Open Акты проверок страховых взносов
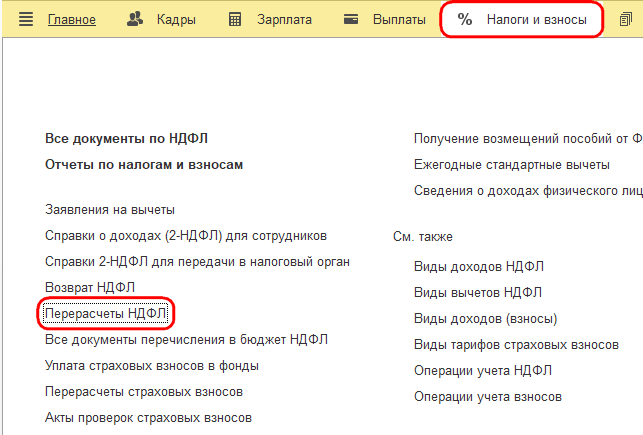 [x=148, y=418]
